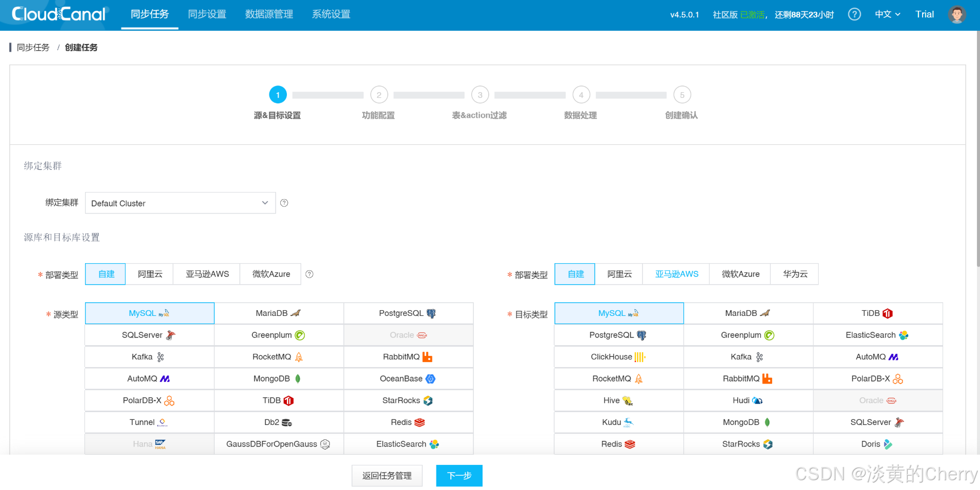Pick Greenplum as target type
Viewport: 980px width, 490px height.
tap(748, 335)
